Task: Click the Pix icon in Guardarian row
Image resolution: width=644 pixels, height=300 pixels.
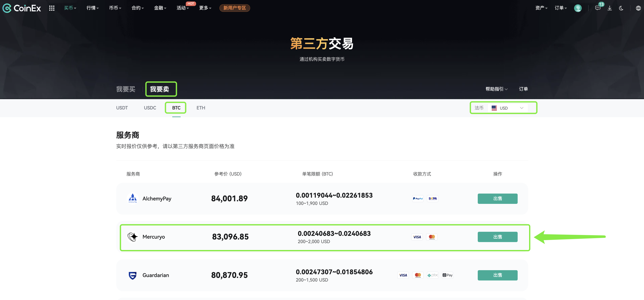Action: [x=432, y=275]
